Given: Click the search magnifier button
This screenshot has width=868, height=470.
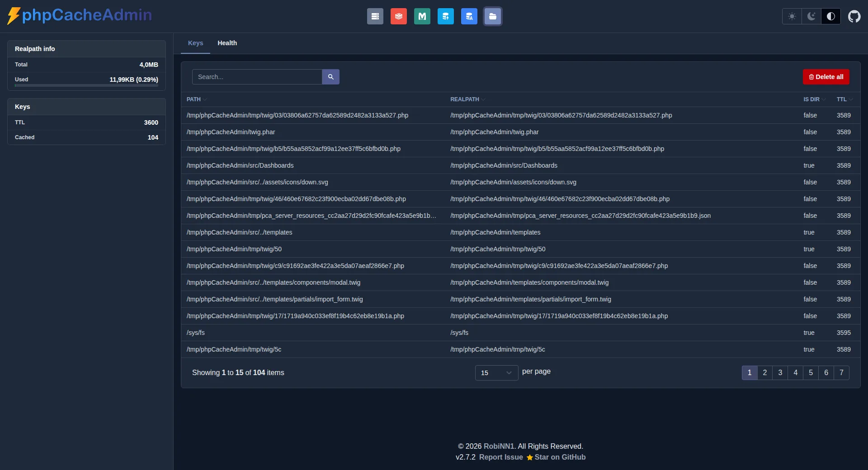Looking at the screenshot, I should [330, 77].
